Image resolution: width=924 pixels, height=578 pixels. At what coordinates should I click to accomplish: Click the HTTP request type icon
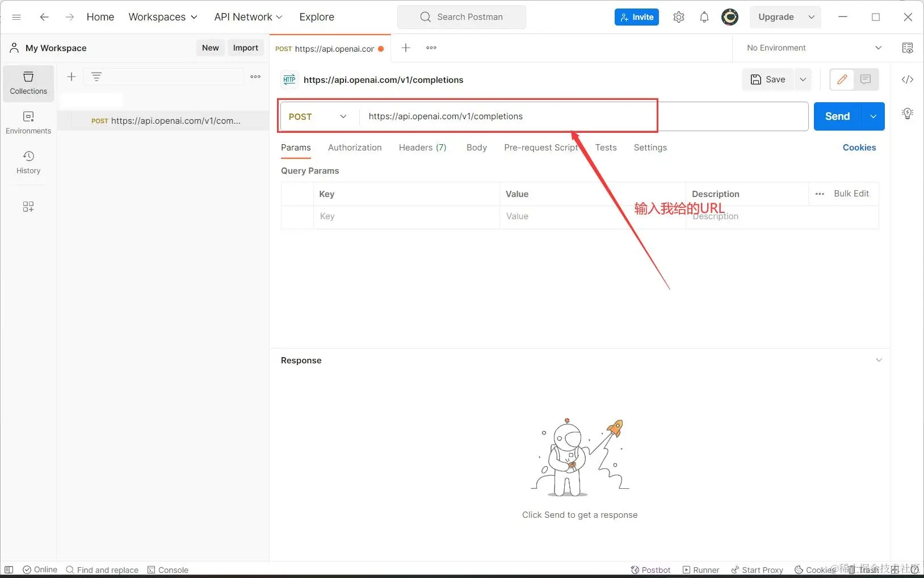[289, 79]
